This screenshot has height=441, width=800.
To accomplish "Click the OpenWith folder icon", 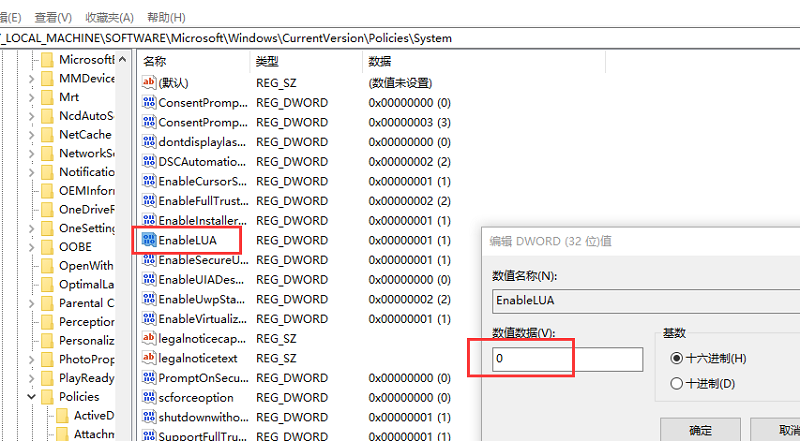I will [47, 266].
